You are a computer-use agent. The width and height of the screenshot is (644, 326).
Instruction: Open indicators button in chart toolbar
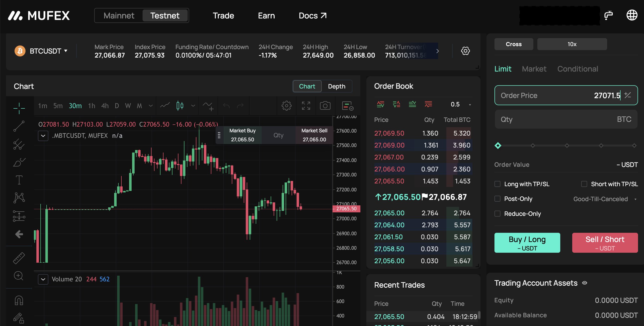[x=208, y=106]
